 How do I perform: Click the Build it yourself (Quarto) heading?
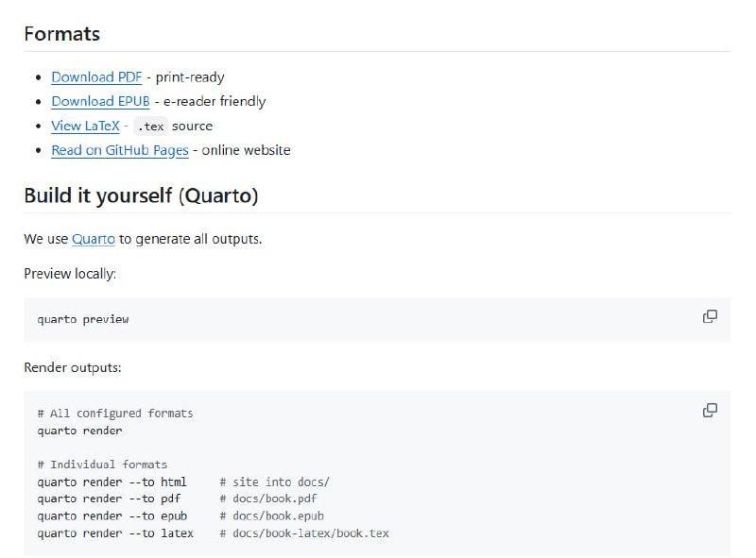click(141, 195)
